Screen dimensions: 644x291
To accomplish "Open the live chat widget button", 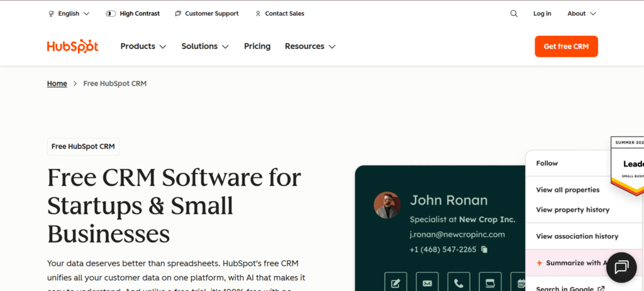I will pos(621,267).
